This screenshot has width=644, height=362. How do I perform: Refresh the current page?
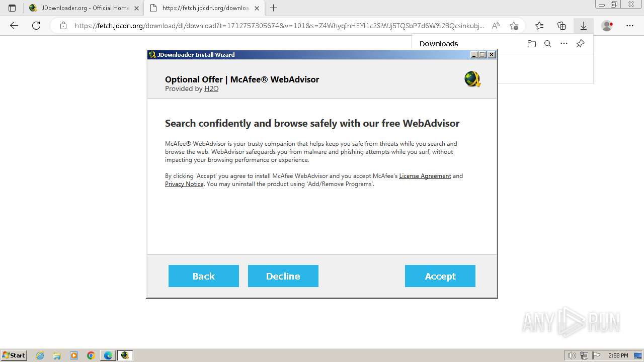pos(36,26)
